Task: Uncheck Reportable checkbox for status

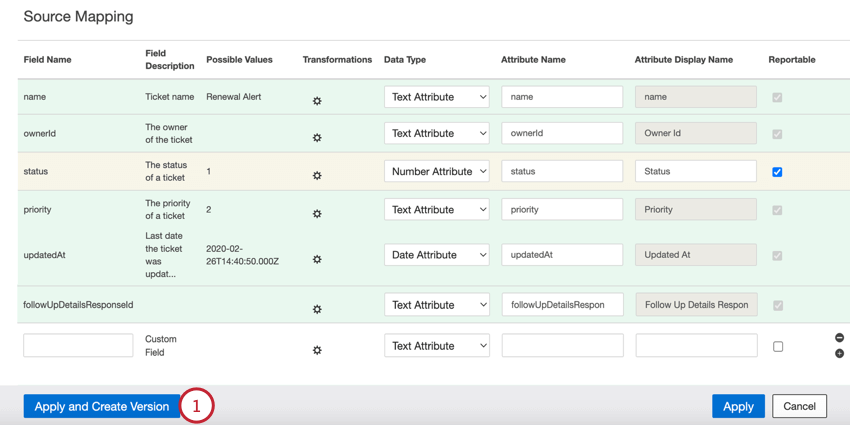Action: pos(777,172)
